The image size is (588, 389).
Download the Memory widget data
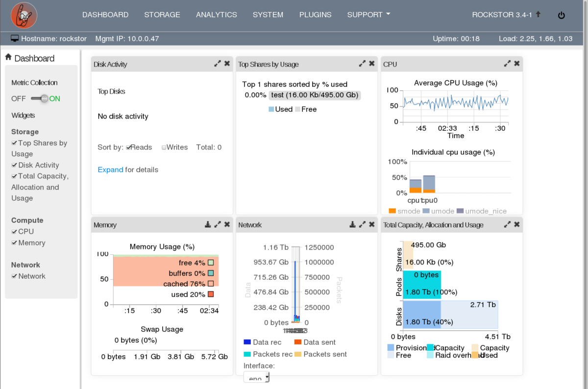(x=208, y=224)
